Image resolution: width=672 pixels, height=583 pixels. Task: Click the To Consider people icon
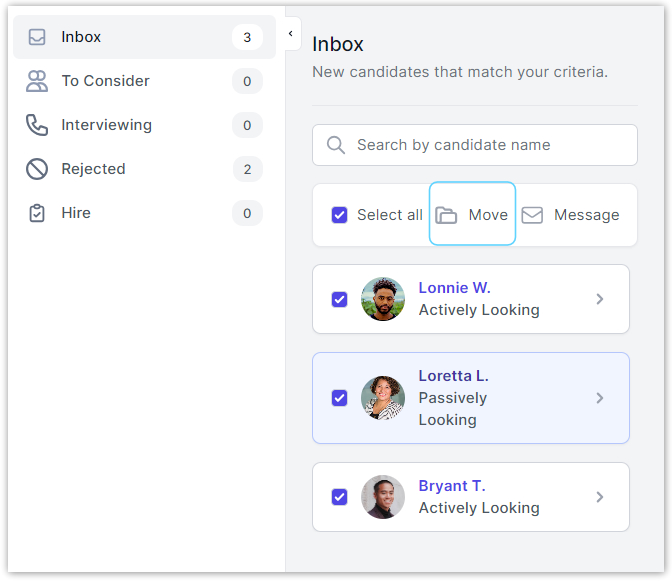click(x=37, y=81)
